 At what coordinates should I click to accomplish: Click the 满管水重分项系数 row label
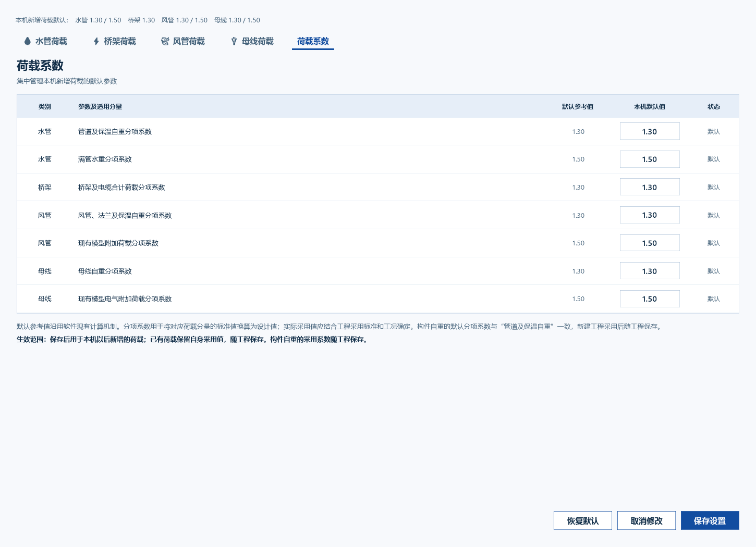(105, 159)
